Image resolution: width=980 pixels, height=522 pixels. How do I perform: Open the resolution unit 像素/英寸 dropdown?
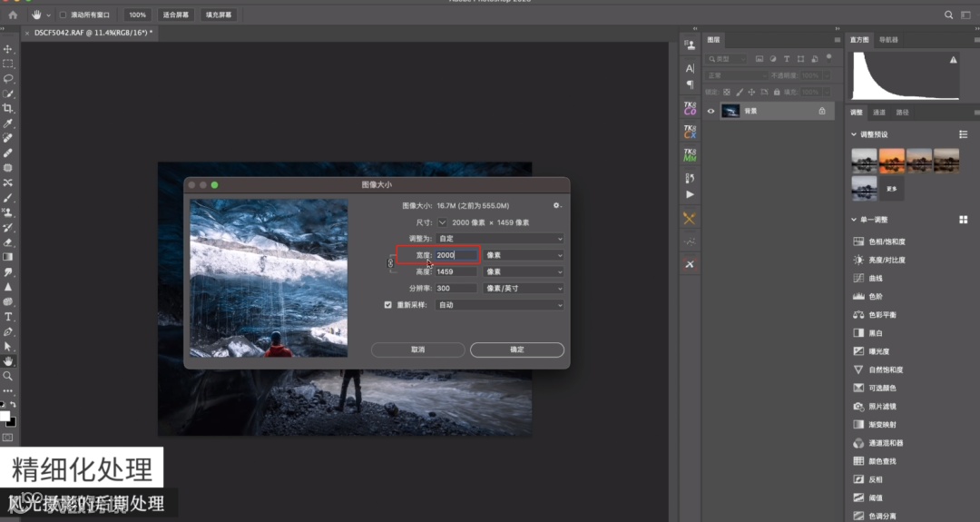point(524,288)
